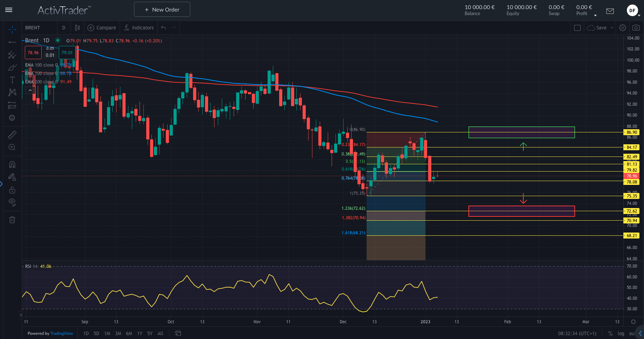
Task: Toggle logarithmic price scale
Action: coord(621,333)
